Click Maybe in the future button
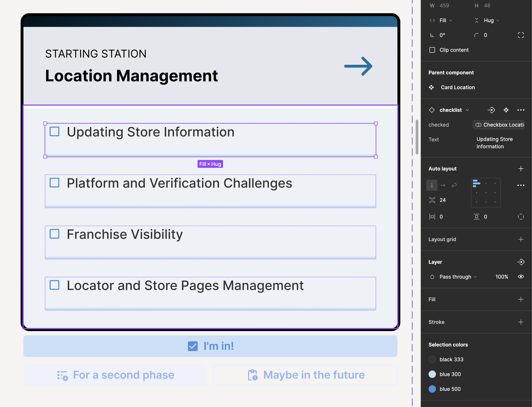 point(306,375)
